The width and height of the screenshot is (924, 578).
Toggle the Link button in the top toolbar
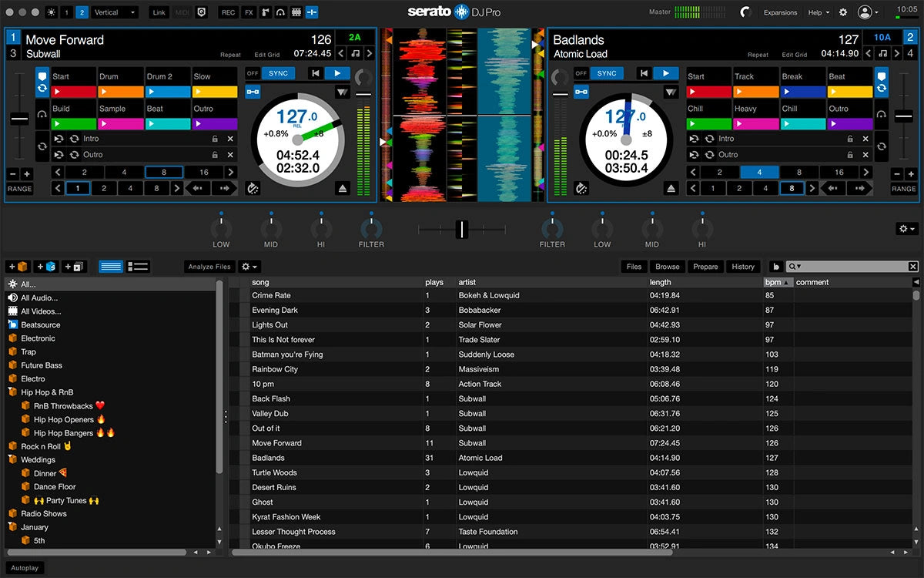[159, 12]
